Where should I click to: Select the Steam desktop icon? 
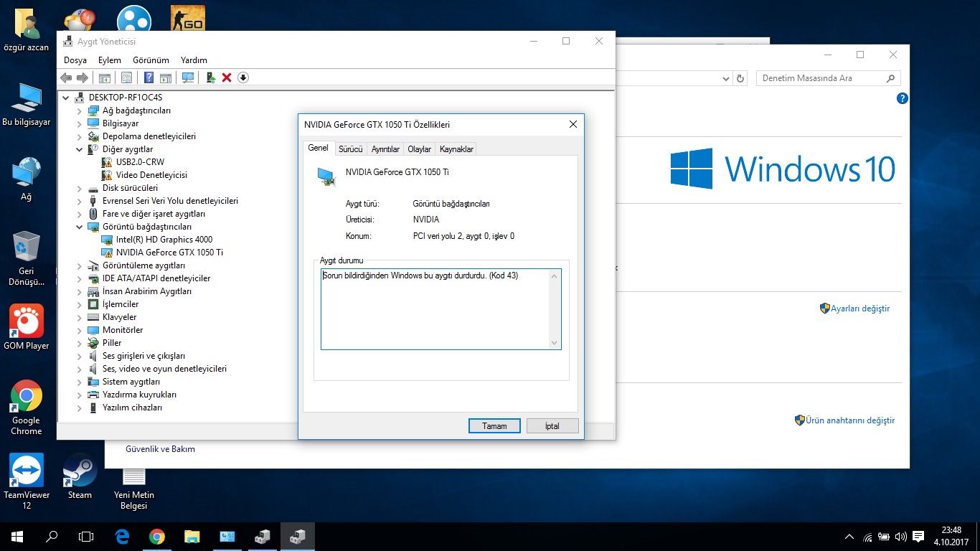point(80,476)
